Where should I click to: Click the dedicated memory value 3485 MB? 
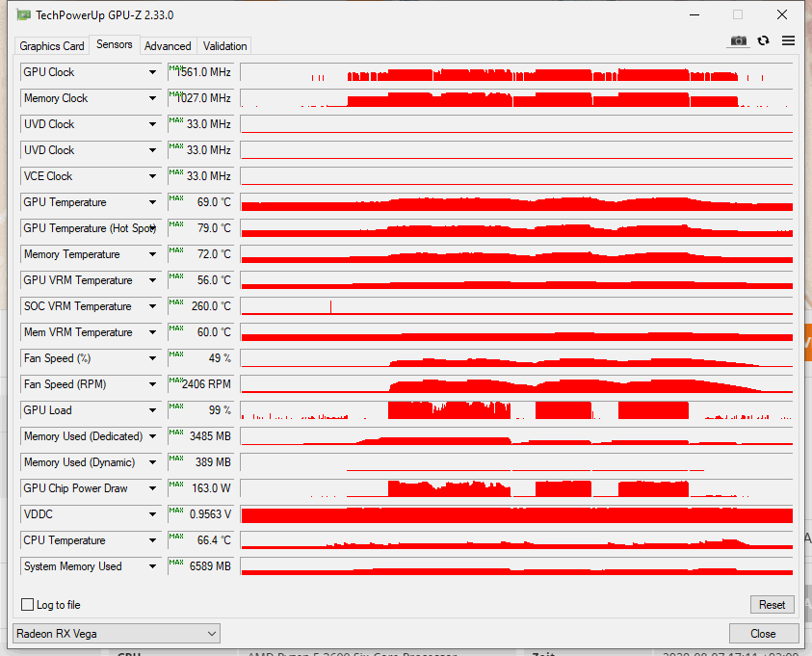201,436
